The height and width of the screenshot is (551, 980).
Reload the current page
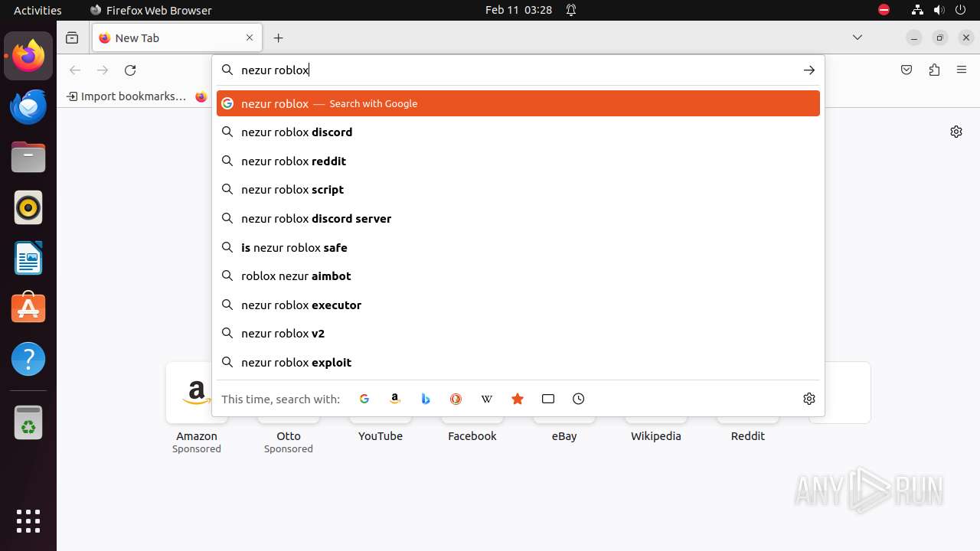[130, 70]
